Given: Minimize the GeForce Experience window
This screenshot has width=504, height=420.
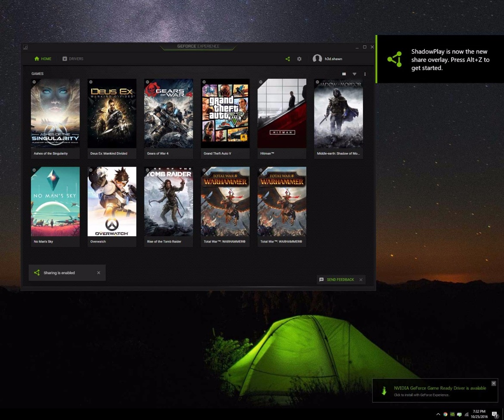Looking at the screenshot, I should coord(357,47).
